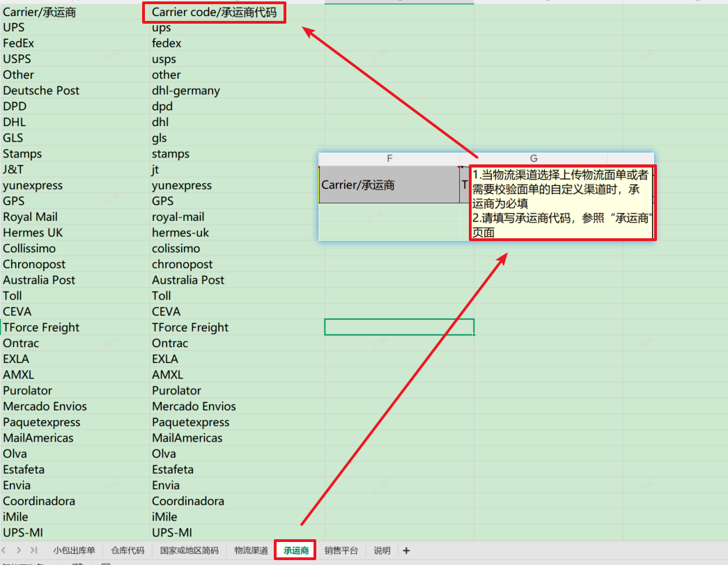Switch to the 说明 sheet tab
This screenshot has height=565, width=728.
tap(382, 550)
